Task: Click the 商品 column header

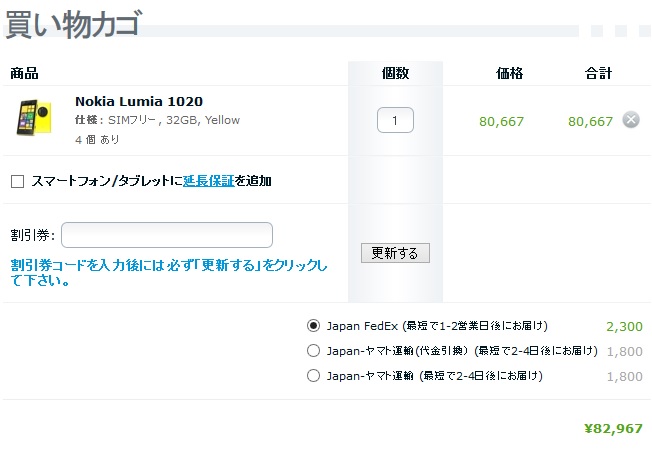Action: click(x=24, y=73)
